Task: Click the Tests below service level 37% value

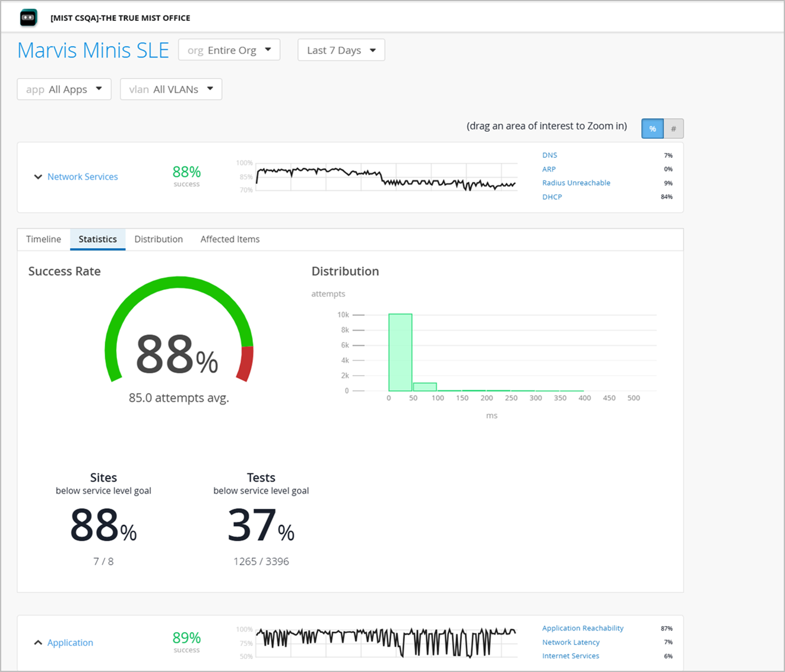Action: click(x=261, y=525)
